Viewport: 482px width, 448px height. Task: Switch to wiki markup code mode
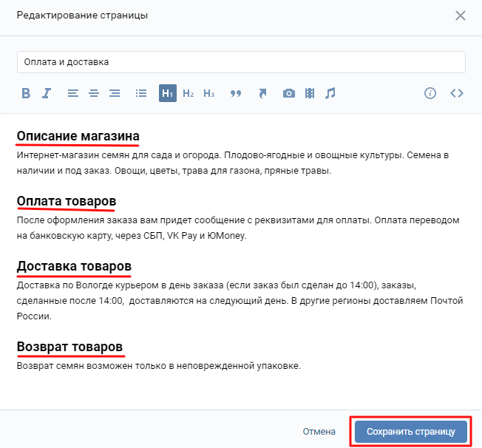pyautogui.click(x=456, y=93)
